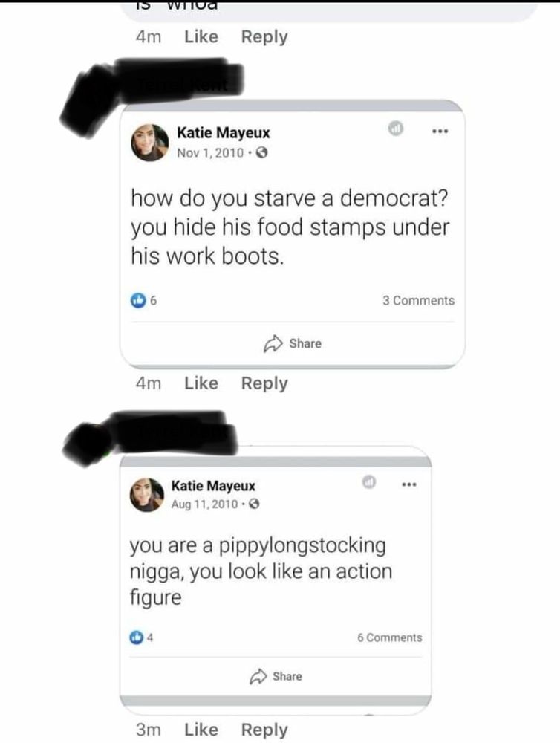Image resolution: width=560 pixels, height=743 pixels.
Task: Click the grey badge icon on Aug 11 post
Action: tap(368, 484)
